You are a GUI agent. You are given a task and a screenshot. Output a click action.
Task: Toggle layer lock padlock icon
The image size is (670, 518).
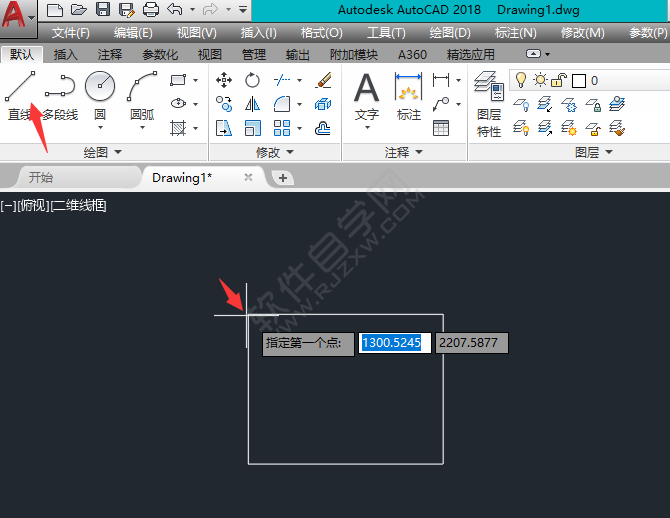[x=559, y=80]
